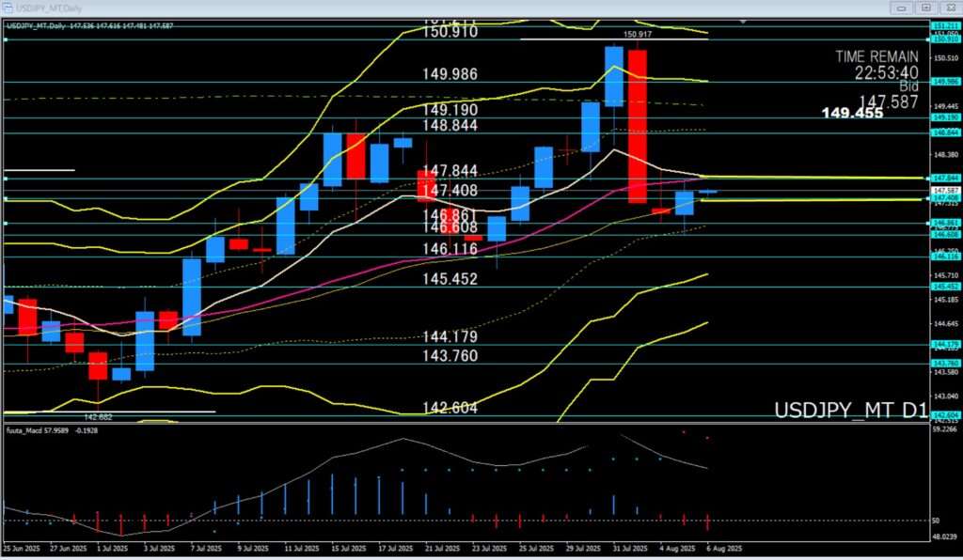Click the cyan 143.760 tag on price axis

pyautogui.click(x=946, y=363)
